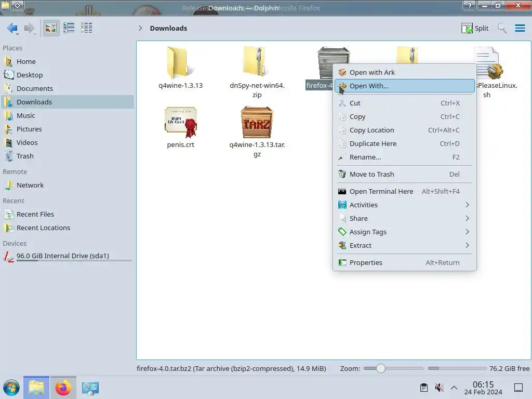Open Documents in Places panel
The width and height of the screenshot is (532, 399).
pyautogui.click(x=68, y=88)
